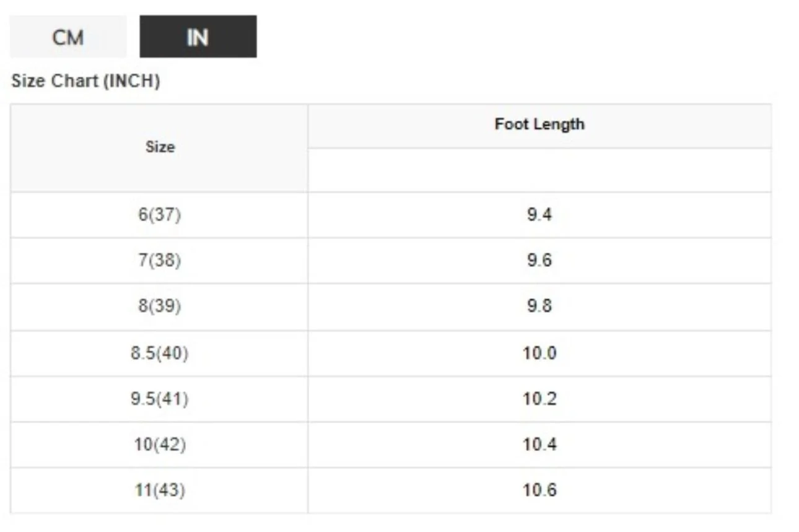Click the 10.2 foot length value
Viewport: 799px width, 532px height.
click(x=539, y=398)
